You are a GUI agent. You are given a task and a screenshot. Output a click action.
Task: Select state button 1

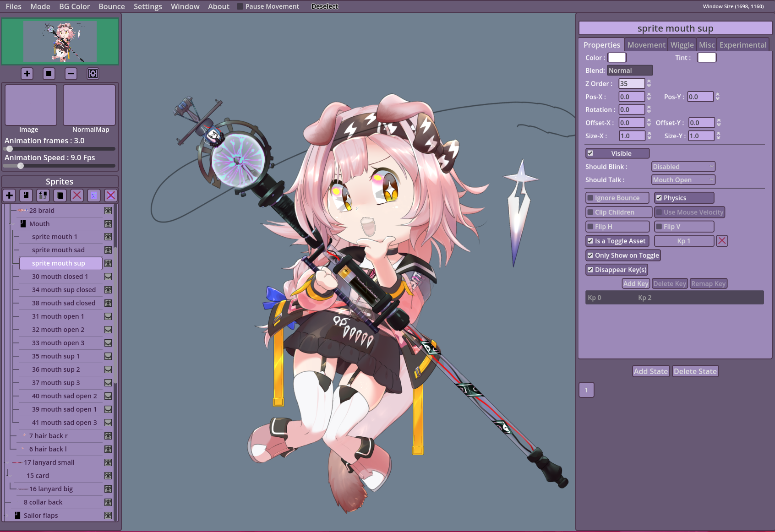tap(586, 390)
